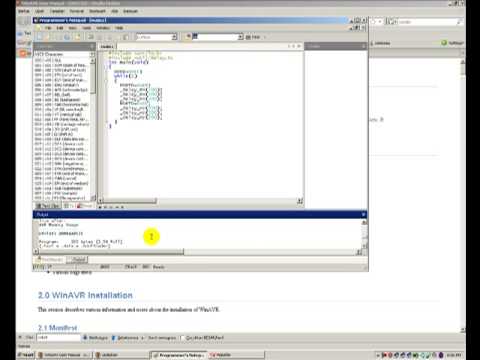The width and height of the screenshot is (480, 360).
Task: Expand the toolbar search field dropdown arrow
Action: click(x=240, y=37)
